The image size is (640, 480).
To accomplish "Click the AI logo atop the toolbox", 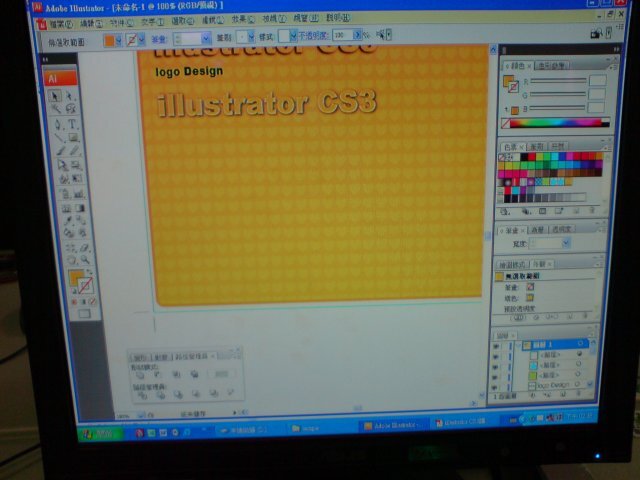I will [60, 78].
